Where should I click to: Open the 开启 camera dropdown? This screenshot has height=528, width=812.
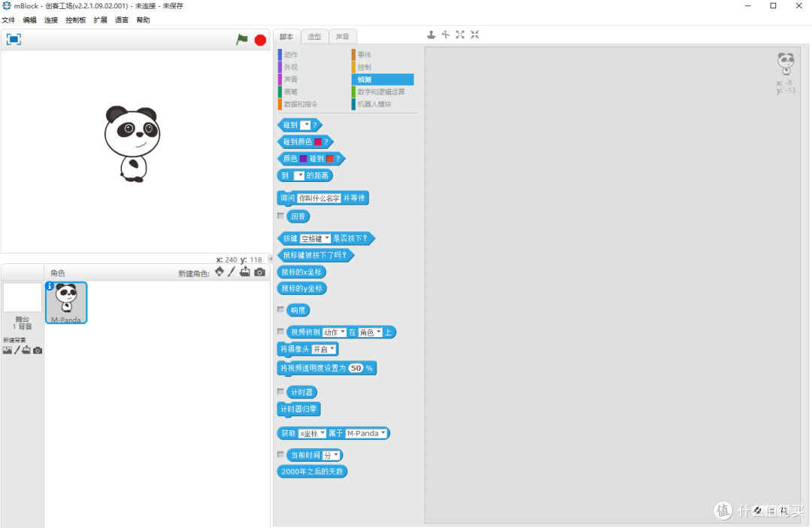pyautogui.click(x=323, y=349)
